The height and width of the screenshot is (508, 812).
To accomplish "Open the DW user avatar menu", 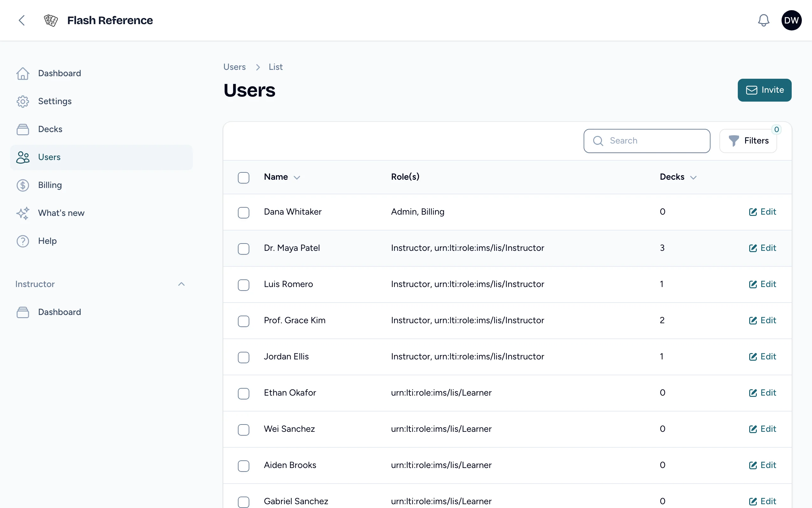I will [x=791, y=20].
